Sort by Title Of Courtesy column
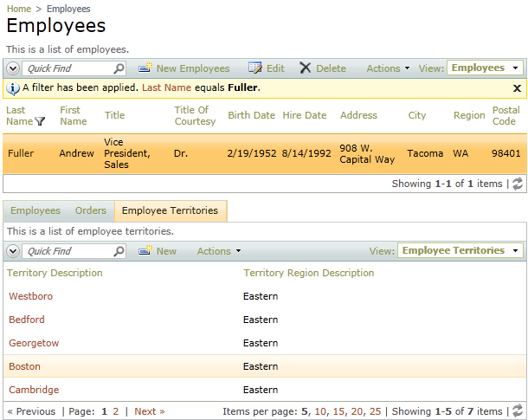The height and width of the screenshot is (420, 528). point(195,115)
